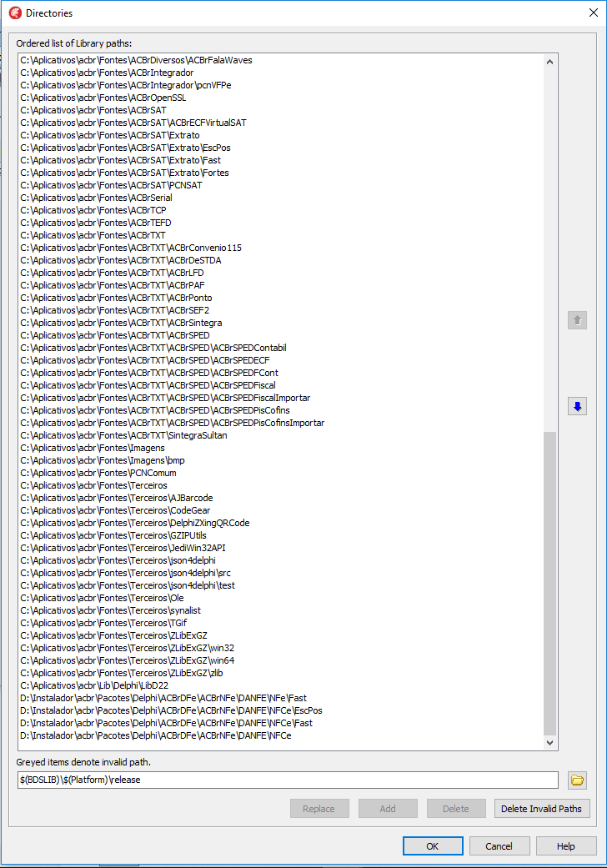607x868 pixels.
Task: Select path ACBrTXT\ACBrLFD
Action: [x=112, y=273]
